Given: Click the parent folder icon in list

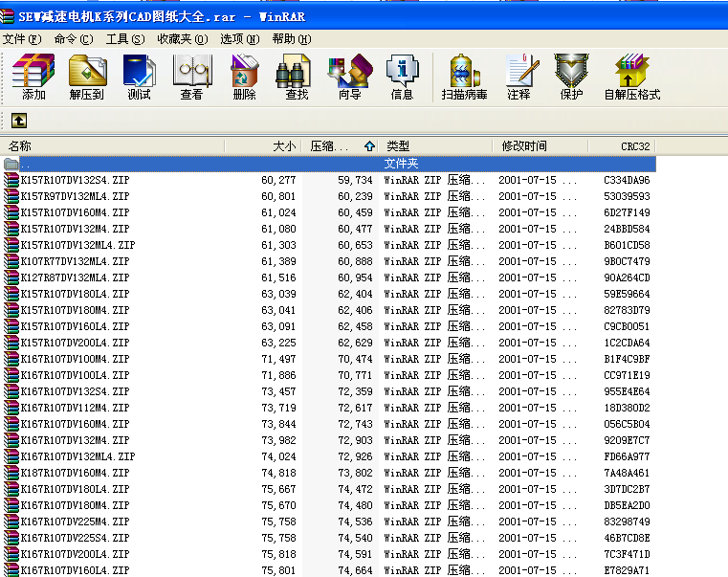Looking at the screenshot, I should (x=11, y=164).
